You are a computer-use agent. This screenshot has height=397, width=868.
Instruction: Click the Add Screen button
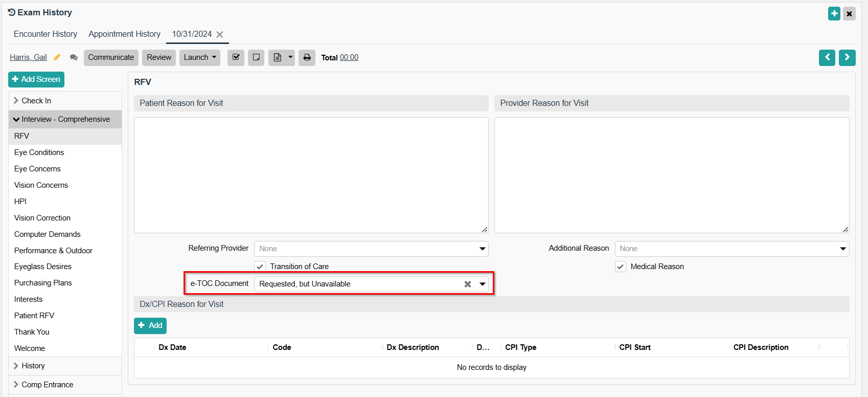[x=36, y=79]
